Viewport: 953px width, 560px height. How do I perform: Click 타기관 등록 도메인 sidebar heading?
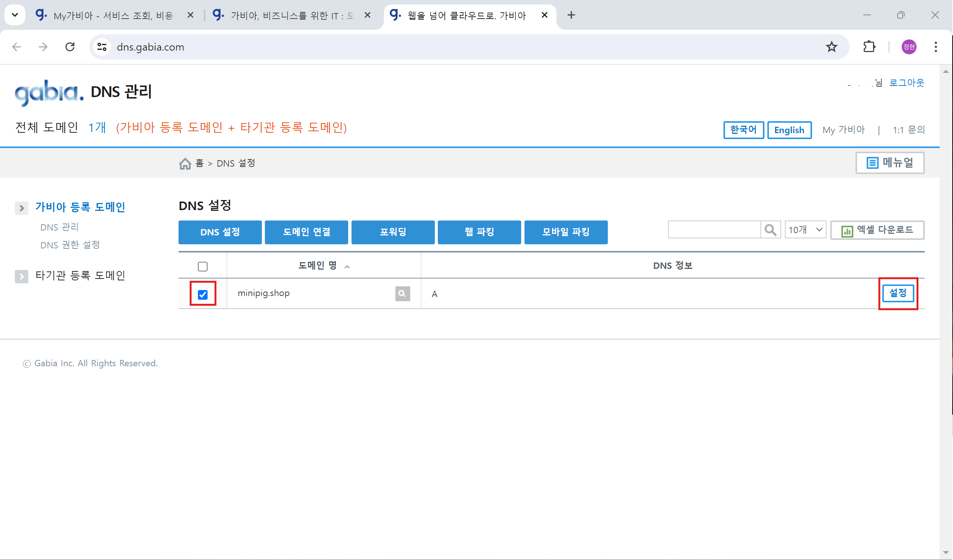point(80,276)
